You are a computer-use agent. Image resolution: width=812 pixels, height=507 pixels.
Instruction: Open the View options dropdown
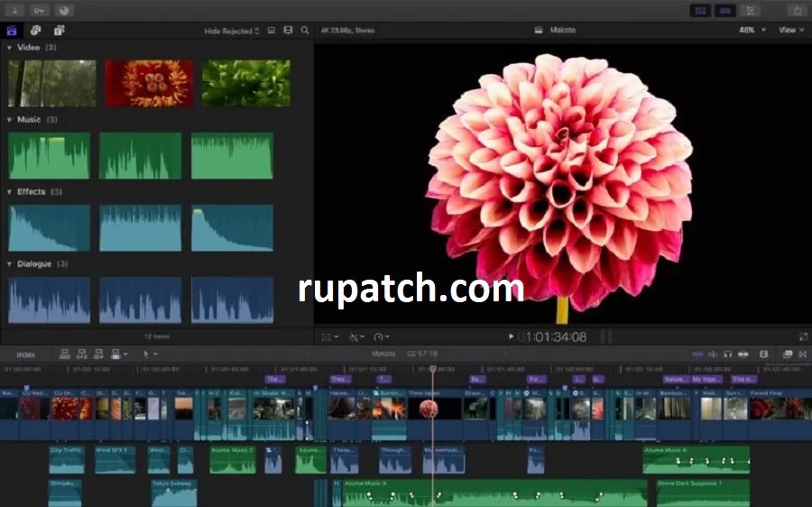[791, 30]
